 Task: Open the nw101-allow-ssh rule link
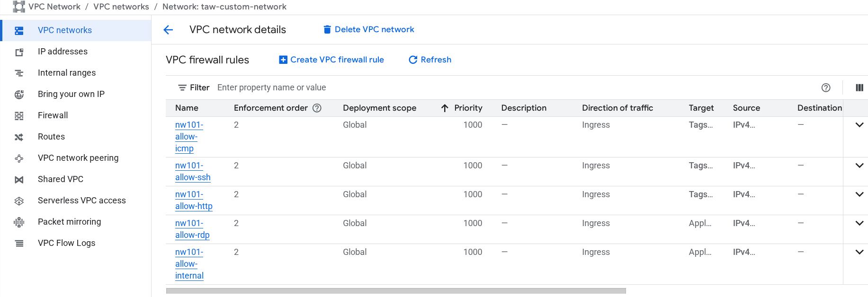(193, 172)
